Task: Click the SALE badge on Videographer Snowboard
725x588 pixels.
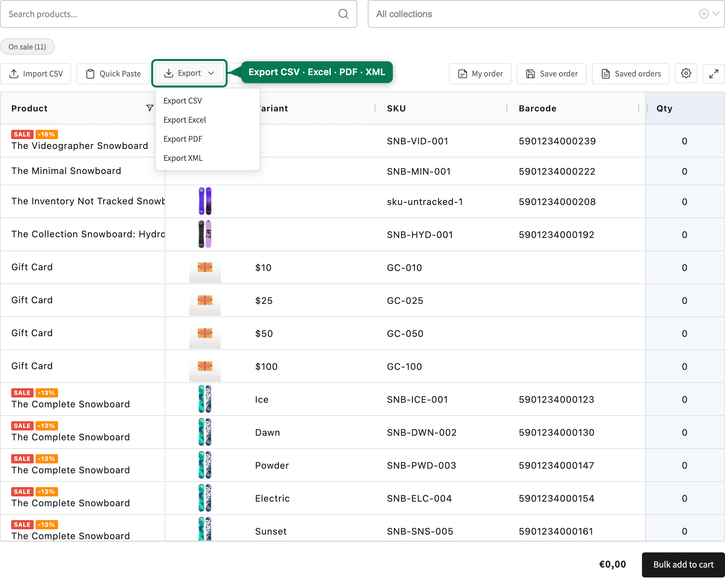Action: point(22,134)
